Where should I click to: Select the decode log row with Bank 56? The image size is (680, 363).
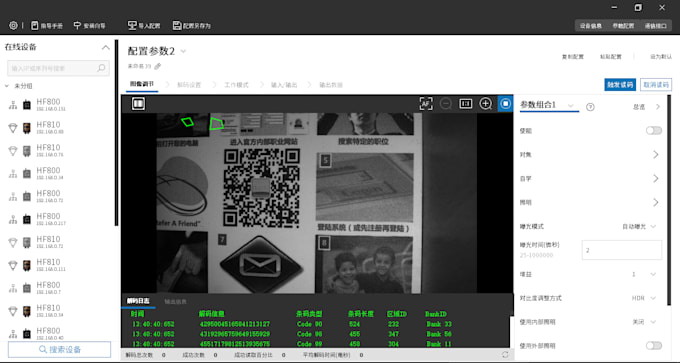[315, 334]
